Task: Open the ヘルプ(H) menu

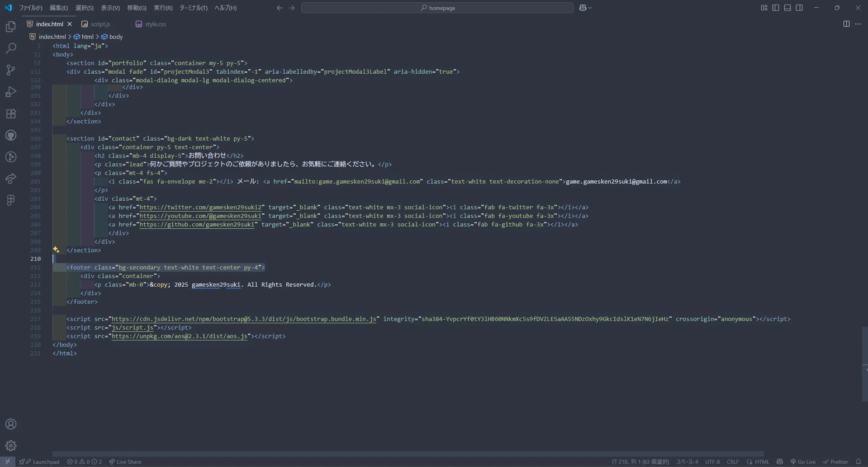Action: [x=225, y=8]
